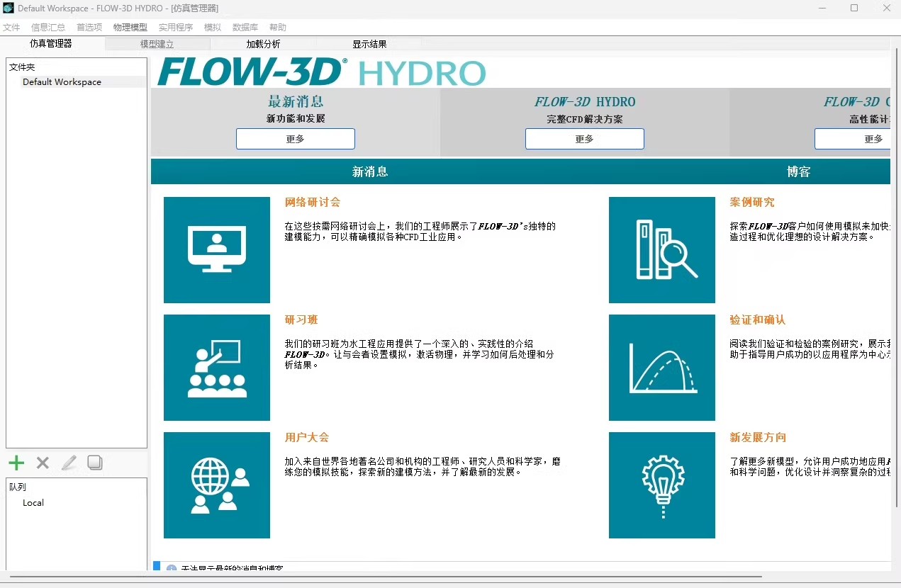Open the 用户大会 globe and people tile
Screen dimensions: 901x588
point(217,485)
